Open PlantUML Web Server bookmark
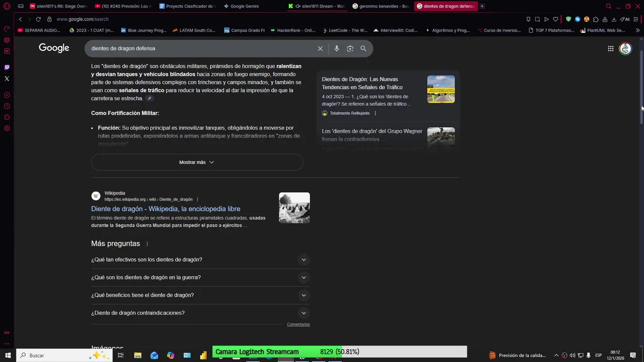This screenshot has height=362, width=644. tap(602, 30)
